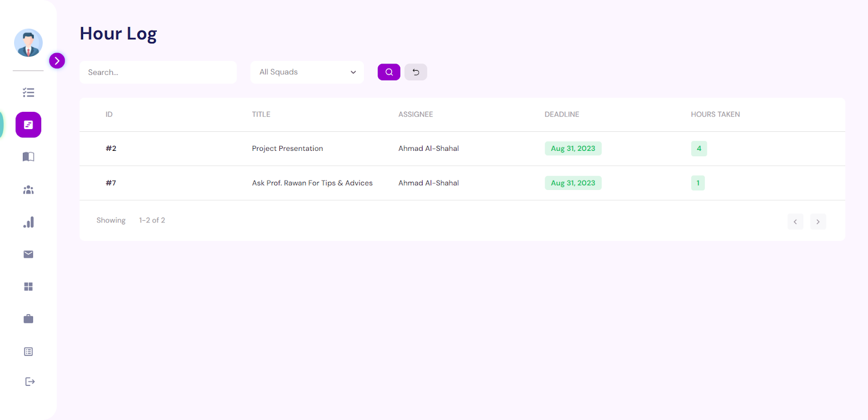Toggle the hours badge showing 4
This screenshot has width=868, height=420.
(x=698, y=148)
